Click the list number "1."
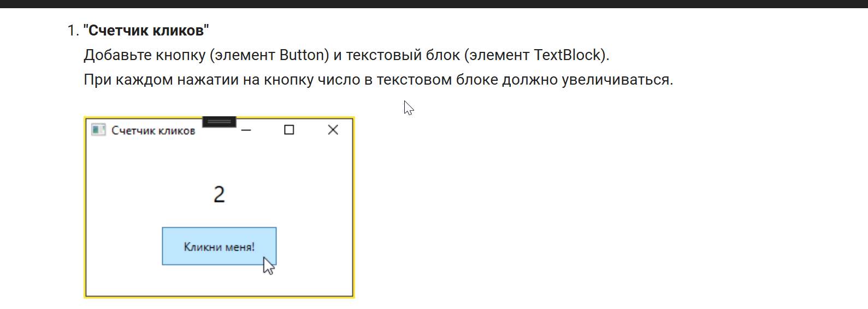The image size is (868, 309). (x=73, y=31)
